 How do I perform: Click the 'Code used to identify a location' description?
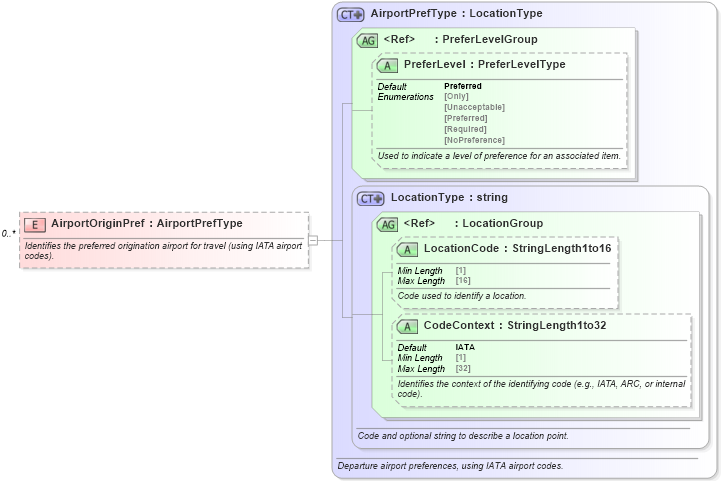click(x=461, y=296)
